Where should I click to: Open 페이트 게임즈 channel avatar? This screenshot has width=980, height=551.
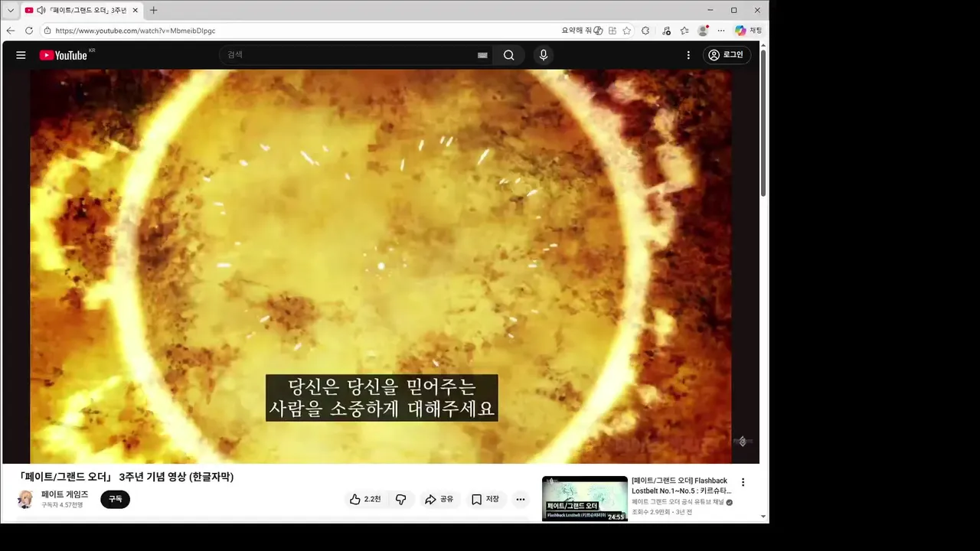coord(25,499)
